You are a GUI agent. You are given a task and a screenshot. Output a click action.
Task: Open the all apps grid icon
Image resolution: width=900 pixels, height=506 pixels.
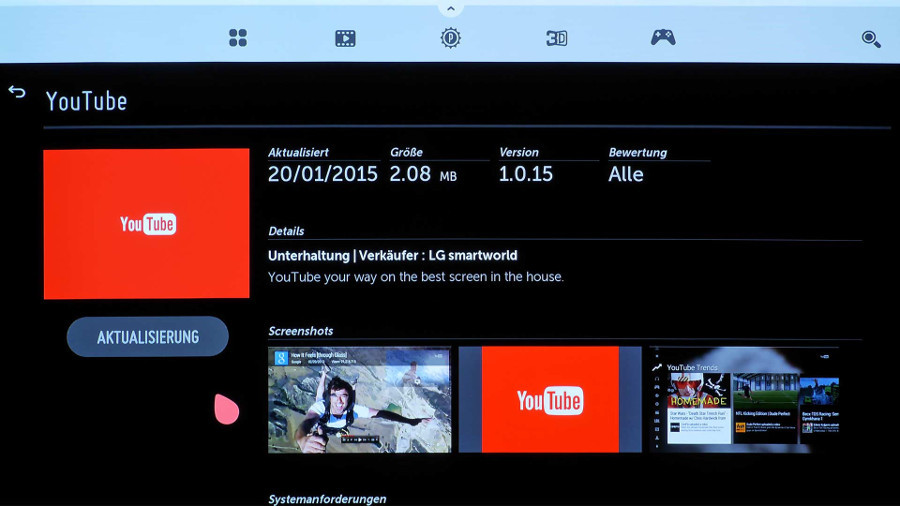click(238, 38)
